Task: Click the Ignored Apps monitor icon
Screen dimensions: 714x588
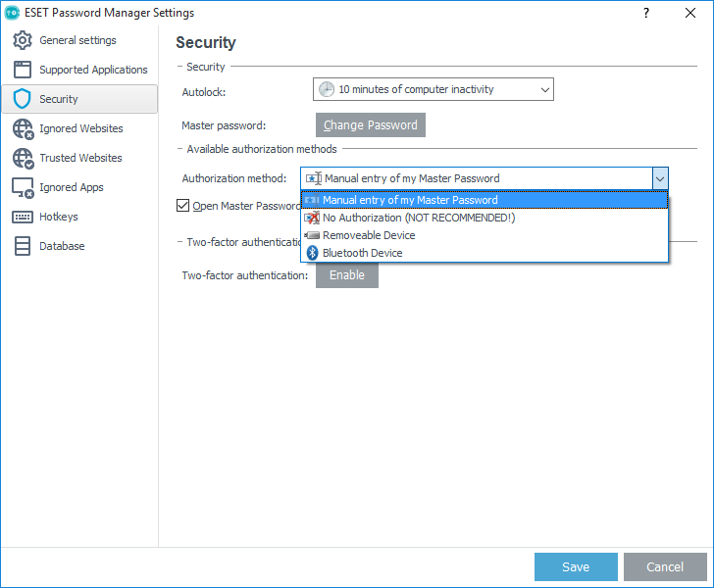Action: pyautogui.click(x=23, y=187)
